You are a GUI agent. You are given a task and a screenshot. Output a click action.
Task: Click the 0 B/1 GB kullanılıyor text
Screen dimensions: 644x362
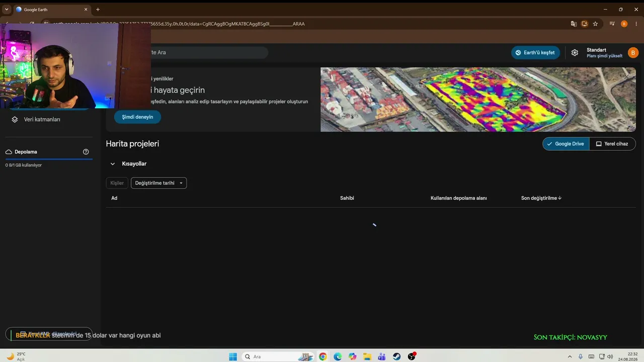pos(24,165)
